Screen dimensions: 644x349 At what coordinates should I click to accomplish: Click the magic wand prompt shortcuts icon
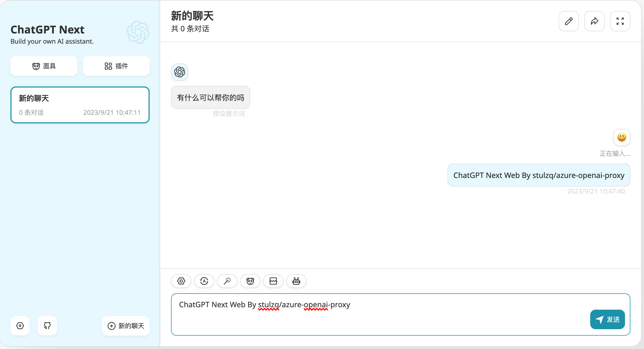pos(227,281)
